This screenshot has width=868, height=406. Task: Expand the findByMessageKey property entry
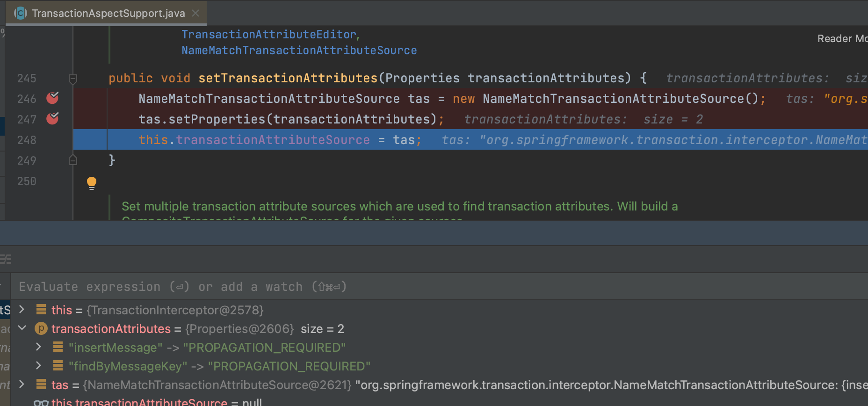(x=38, y=366)
